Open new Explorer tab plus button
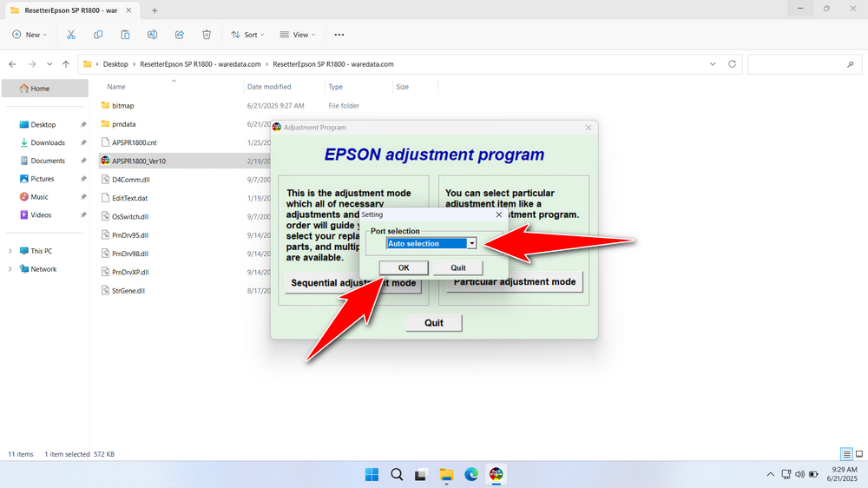The width and height of the screenshot is (868, 488). coord(155,10)
